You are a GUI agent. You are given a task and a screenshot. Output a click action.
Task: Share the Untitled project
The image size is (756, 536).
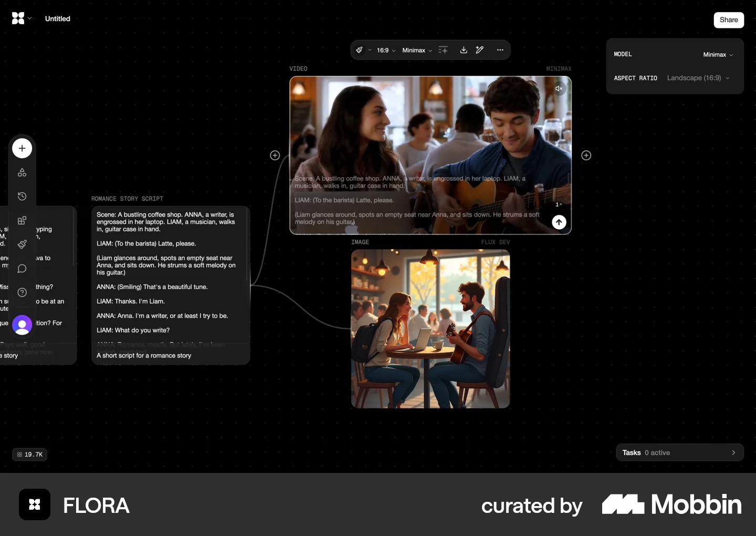729,20
